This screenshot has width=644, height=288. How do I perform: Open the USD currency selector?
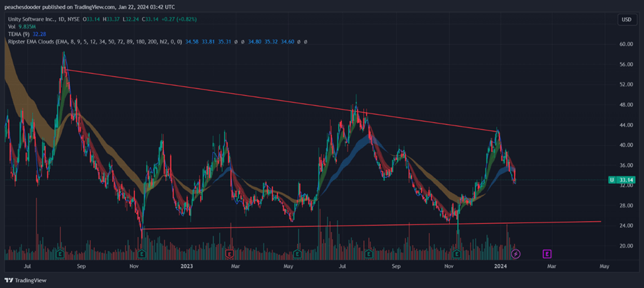point(627,19)
